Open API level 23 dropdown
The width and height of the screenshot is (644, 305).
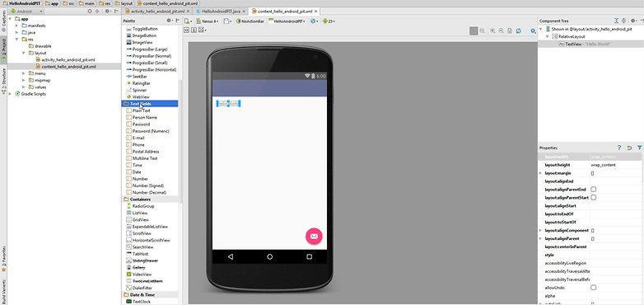(x=329, y=21)
